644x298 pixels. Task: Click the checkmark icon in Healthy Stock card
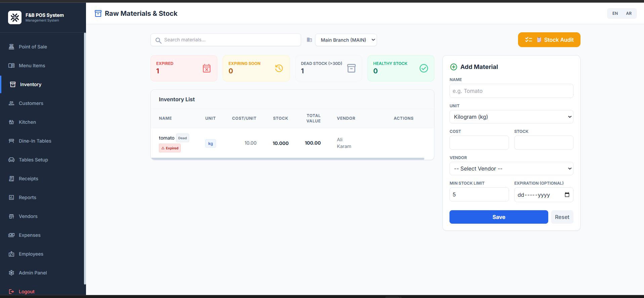pos(424,68)
